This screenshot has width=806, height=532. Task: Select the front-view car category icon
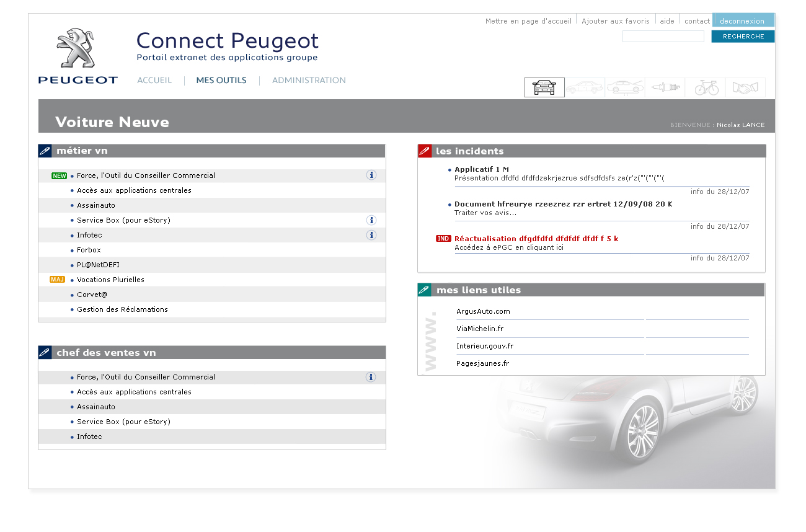click(544, 87)
